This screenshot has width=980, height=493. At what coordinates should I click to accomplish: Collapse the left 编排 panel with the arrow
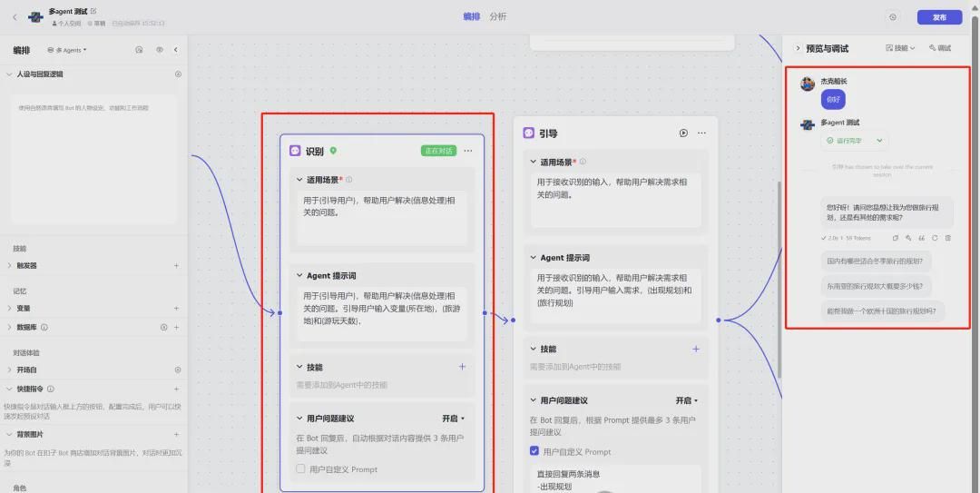tap(176, 50)
